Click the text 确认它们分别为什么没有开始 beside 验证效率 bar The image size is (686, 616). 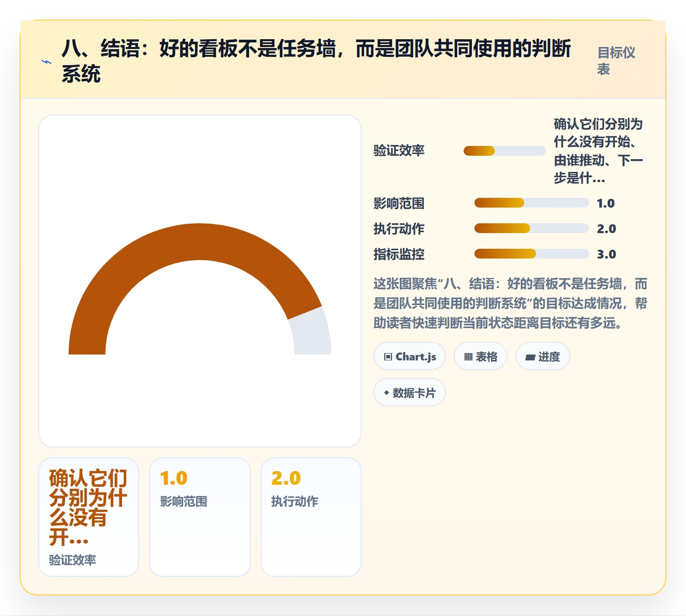point(598,151)
